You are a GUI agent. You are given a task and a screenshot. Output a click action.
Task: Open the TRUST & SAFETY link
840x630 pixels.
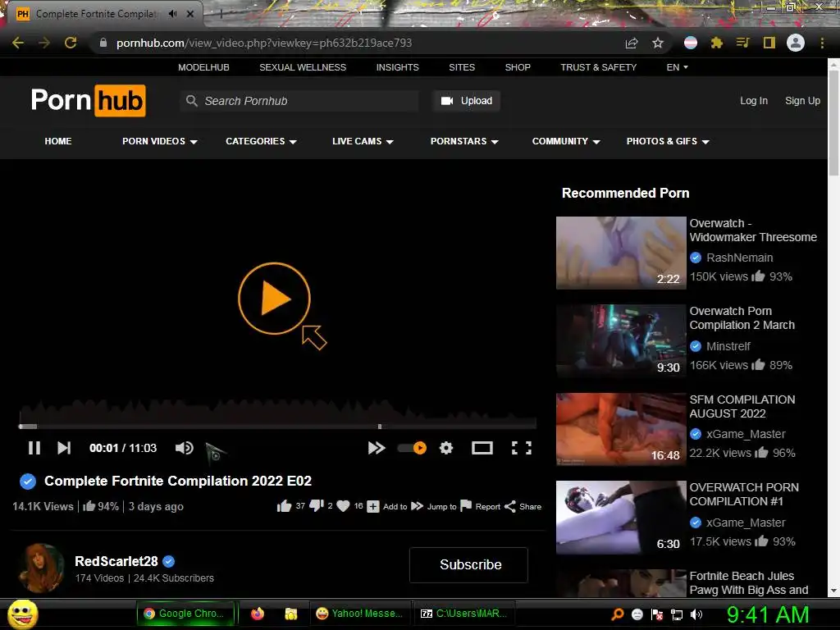point(598,67)
